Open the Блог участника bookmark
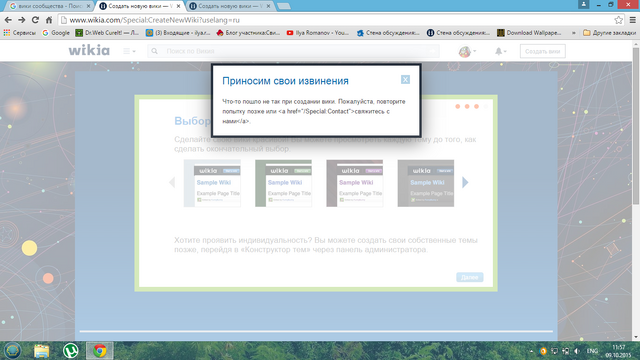The image size is (640, 360). [248, 33]
